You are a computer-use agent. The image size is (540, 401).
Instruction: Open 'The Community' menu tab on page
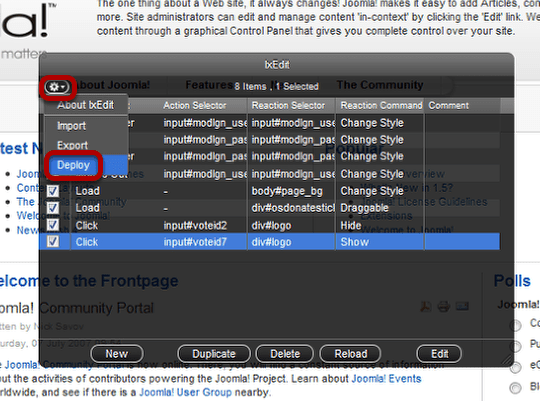click(x=380, y=85)
